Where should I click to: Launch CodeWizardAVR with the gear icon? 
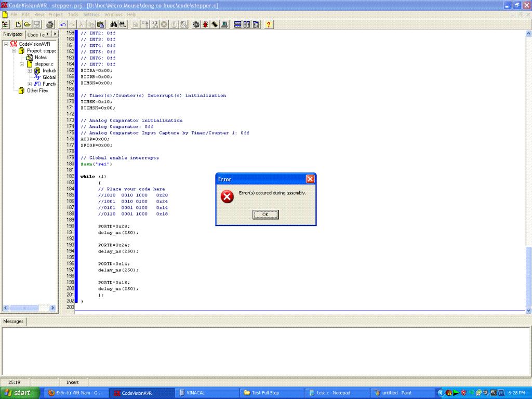[x=196, y=24]
